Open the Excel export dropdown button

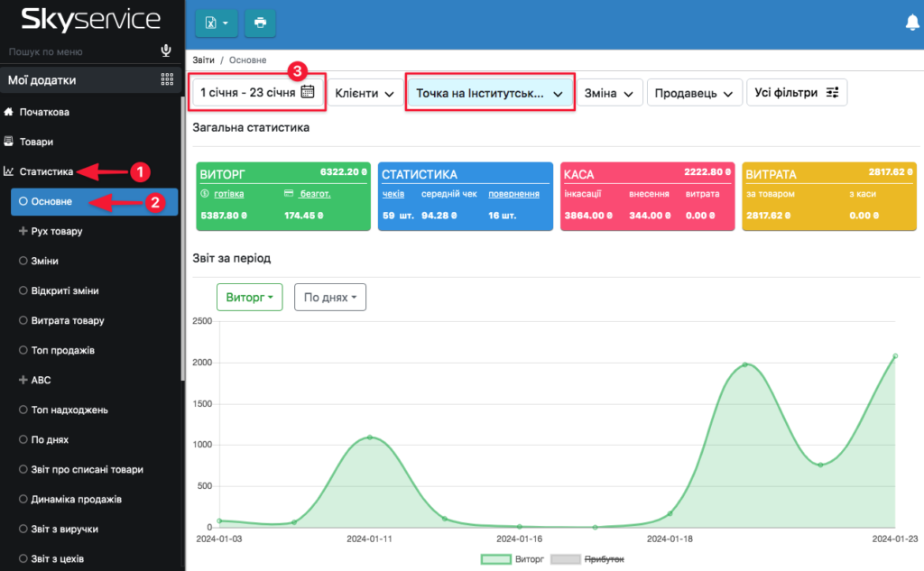pos(217,23)
